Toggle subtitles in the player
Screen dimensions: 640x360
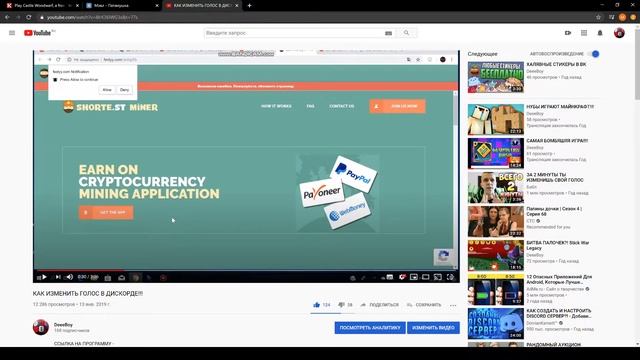390,277
